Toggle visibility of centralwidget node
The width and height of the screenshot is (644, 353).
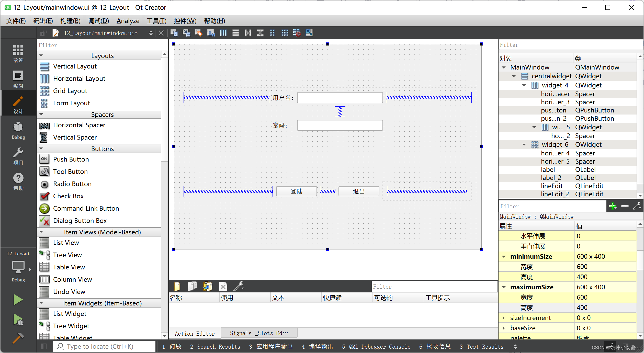[x=515, y=76]
